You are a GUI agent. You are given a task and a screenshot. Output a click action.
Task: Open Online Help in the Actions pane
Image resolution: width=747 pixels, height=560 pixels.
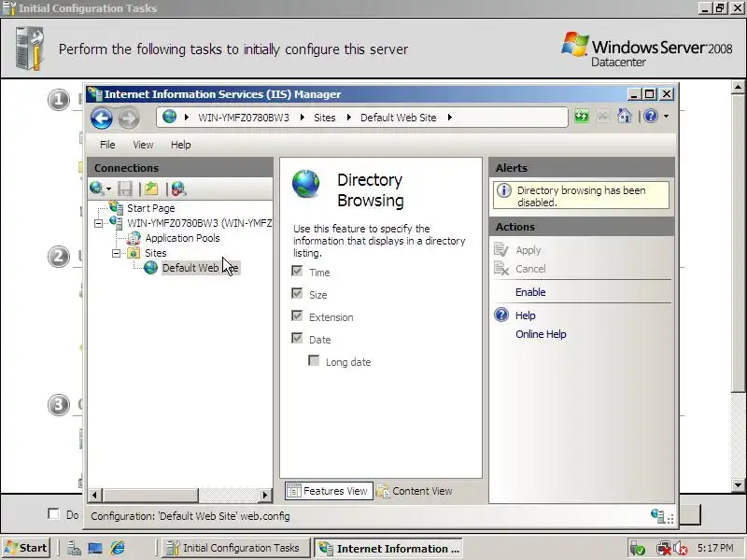click(541, 334)
